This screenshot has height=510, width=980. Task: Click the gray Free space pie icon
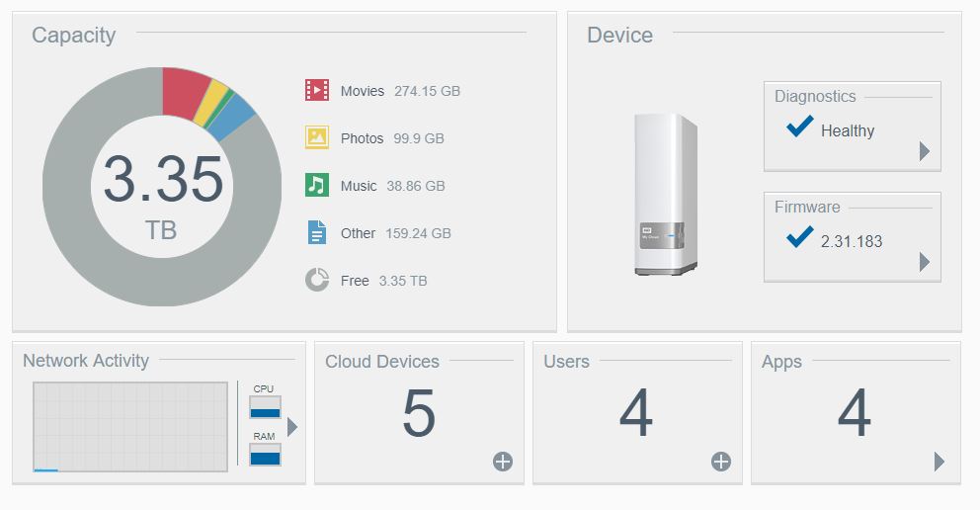tap(317, 280)
